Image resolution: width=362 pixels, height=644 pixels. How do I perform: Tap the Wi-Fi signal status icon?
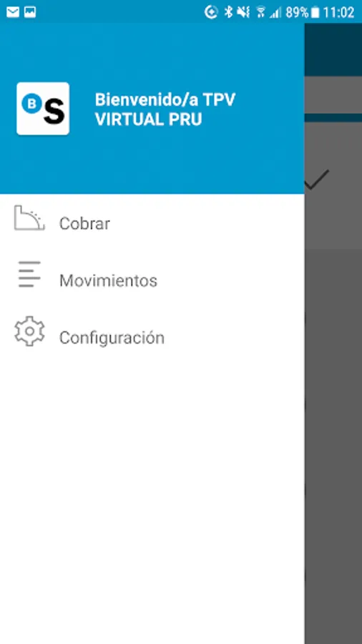pyautogui.click(x=260, y=12)
